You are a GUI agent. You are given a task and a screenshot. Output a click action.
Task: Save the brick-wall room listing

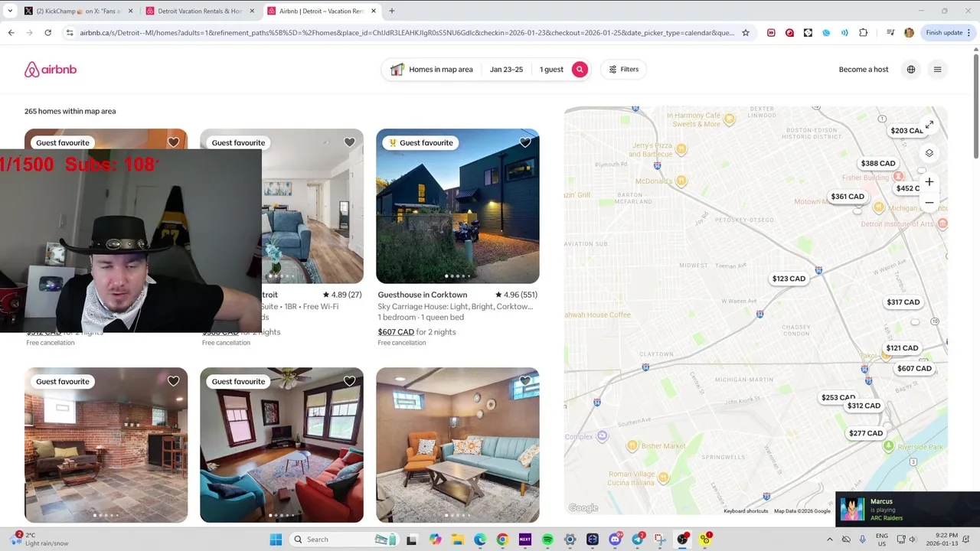click(173, 381)
